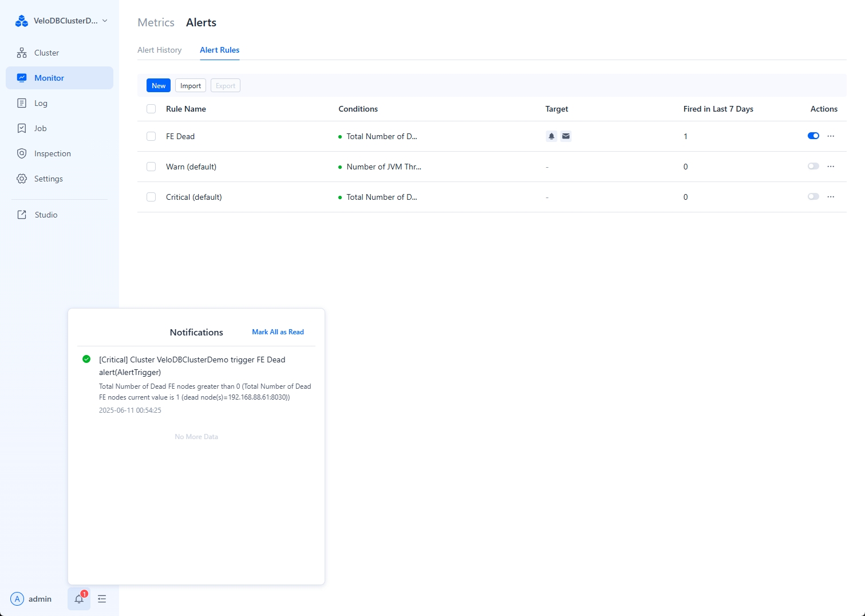The width and height of the screenshot is (865, 616).
Task: Click the notification bell icon
Action: [x=79, y=599]
